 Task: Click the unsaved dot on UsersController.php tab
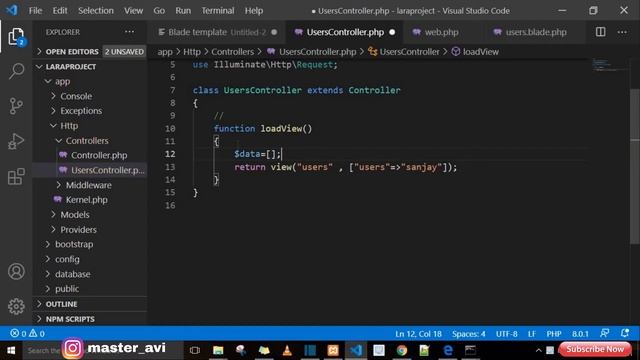[392, 32]
